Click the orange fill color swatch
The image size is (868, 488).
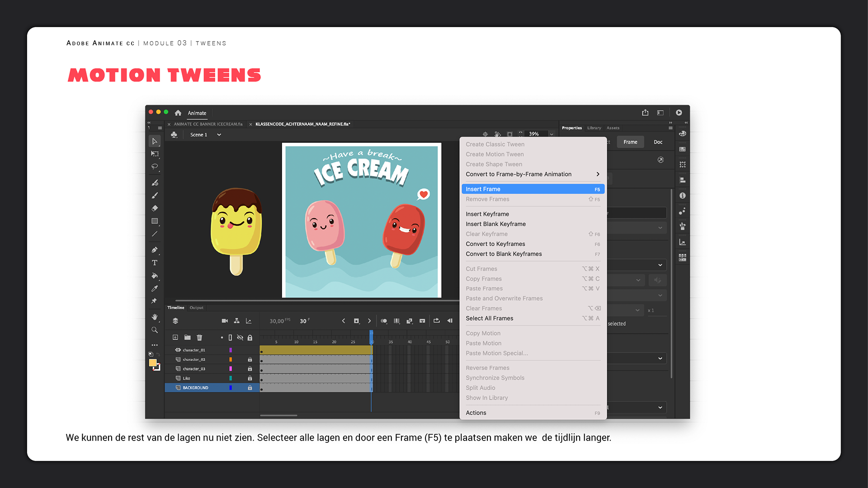click(x=153, y=363)
